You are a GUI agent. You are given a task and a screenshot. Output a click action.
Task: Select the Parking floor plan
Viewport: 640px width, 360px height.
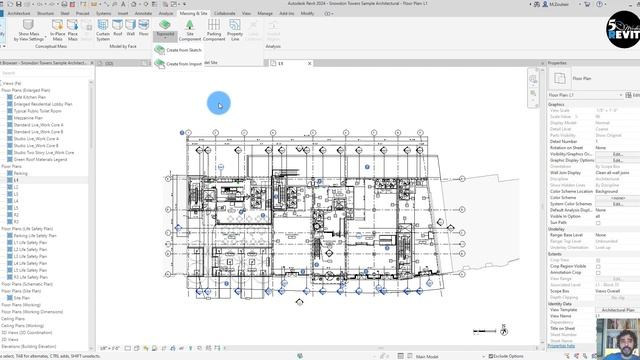[20, 173]
